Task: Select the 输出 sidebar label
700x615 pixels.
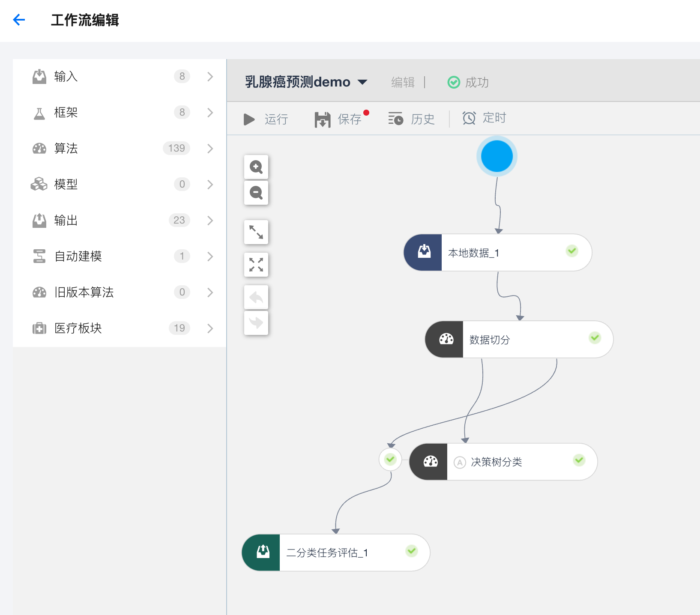Action: 66,221
